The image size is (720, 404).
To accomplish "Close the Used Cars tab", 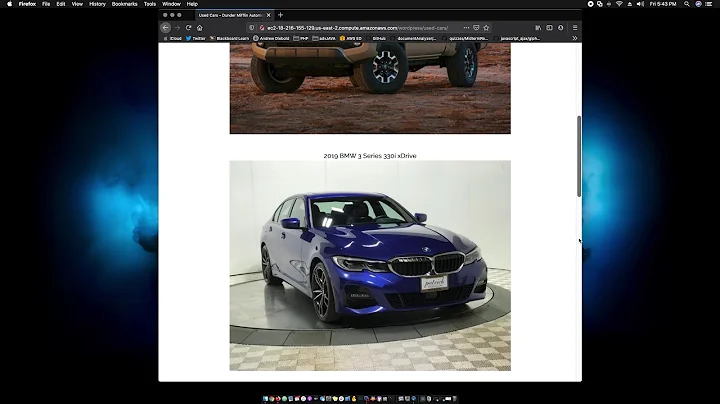I will [269, 15].
